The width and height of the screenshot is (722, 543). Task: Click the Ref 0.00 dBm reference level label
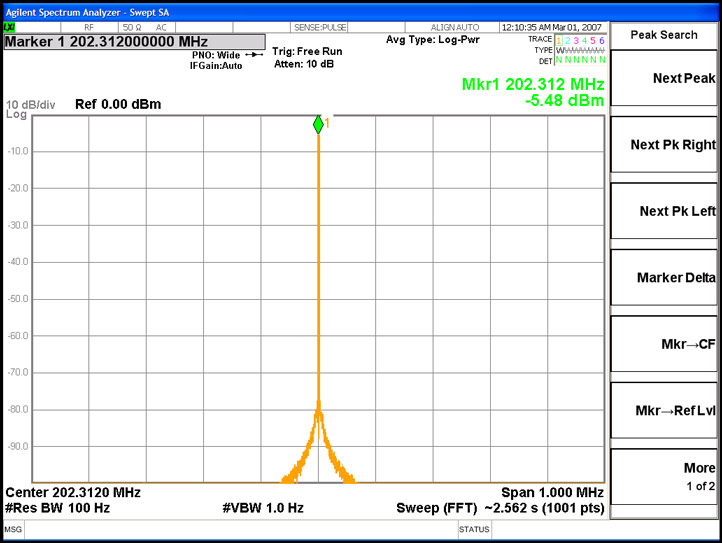click(x=118, y=104)
